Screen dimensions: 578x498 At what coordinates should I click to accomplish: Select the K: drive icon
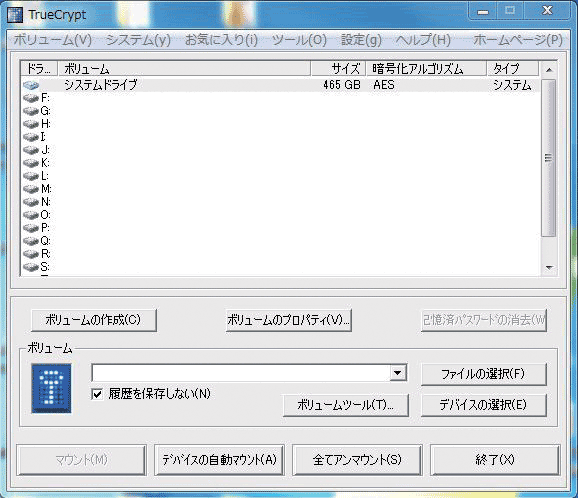coord(31,163)
